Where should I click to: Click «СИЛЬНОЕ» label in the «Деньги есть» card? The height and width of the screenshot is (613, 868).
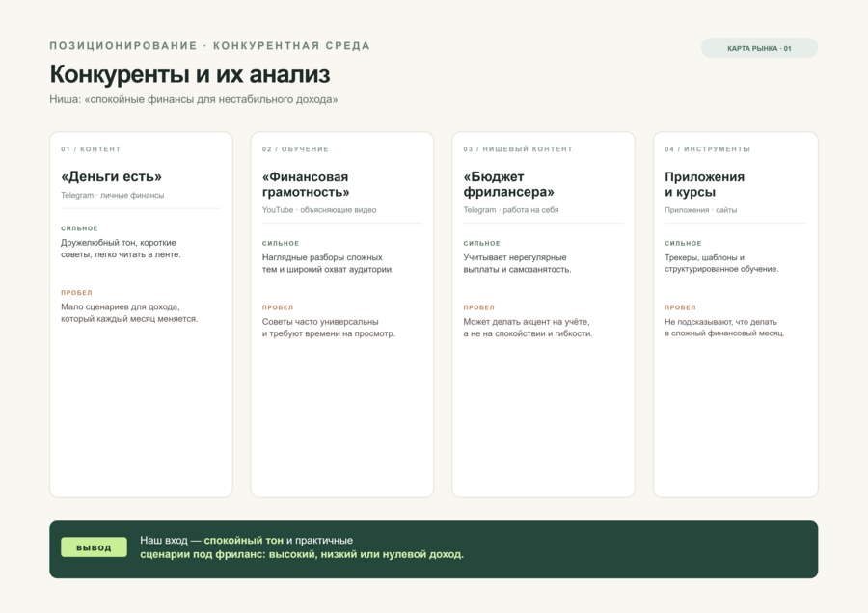click(x=79, y=228)
